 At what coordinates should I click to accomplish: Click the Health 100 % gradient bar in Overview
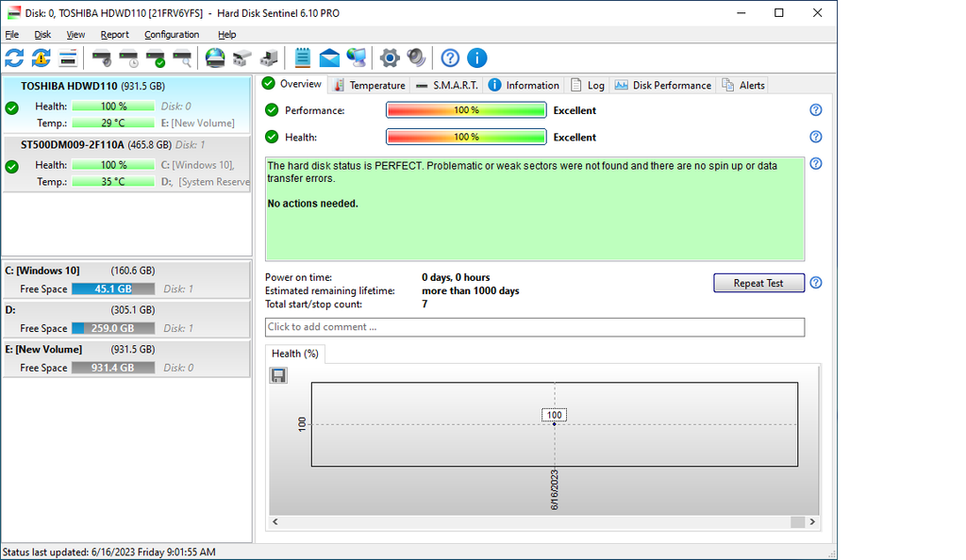466,138
